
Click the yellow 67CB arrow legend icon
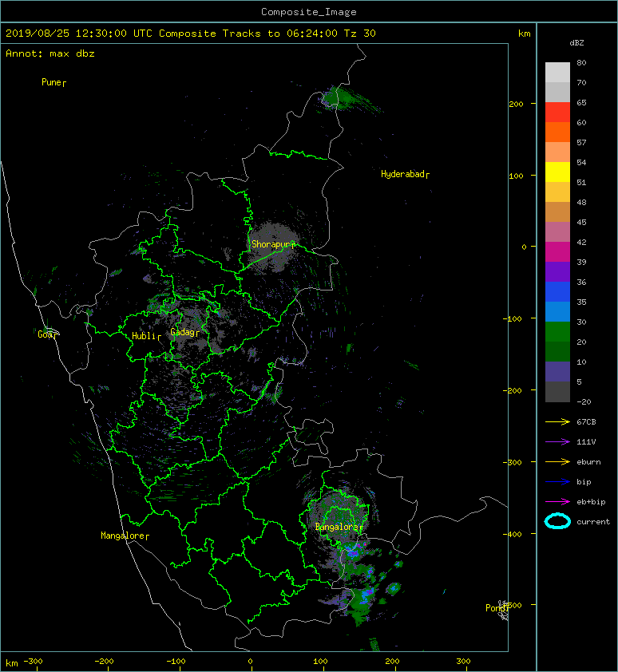point(557,422)
